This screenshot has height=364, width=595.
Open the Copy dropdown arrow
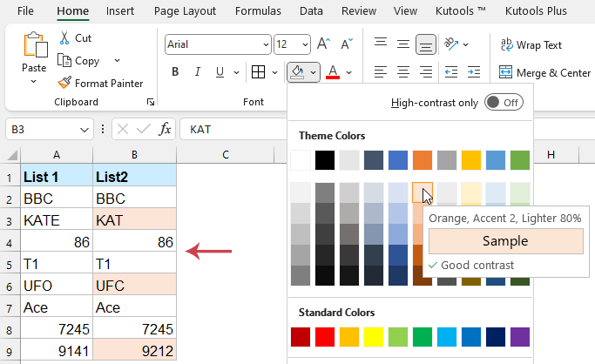[117, 60]
